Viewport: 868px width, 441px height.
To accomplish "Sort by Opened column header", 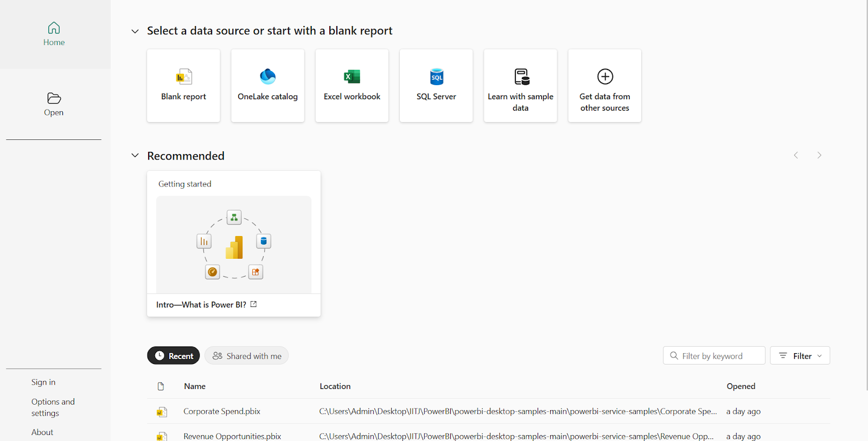I will point(741,386).
